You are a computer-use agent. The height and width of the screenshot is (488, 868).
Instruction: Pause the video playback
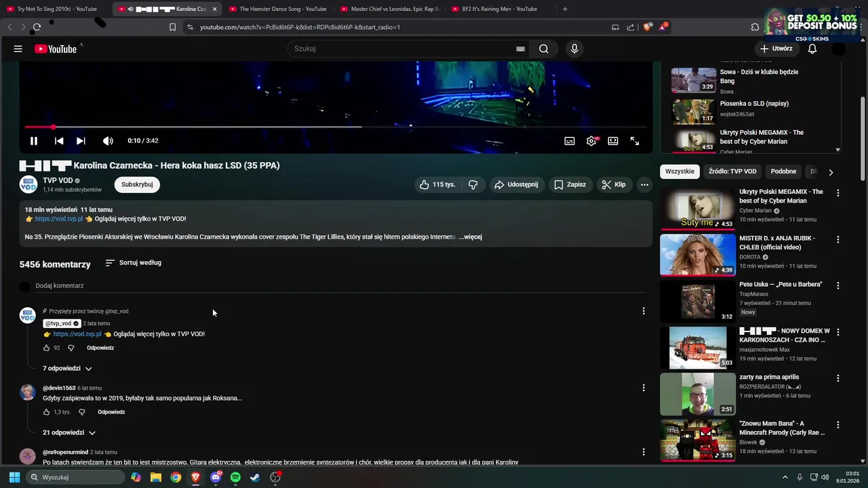tap(33, 141)
